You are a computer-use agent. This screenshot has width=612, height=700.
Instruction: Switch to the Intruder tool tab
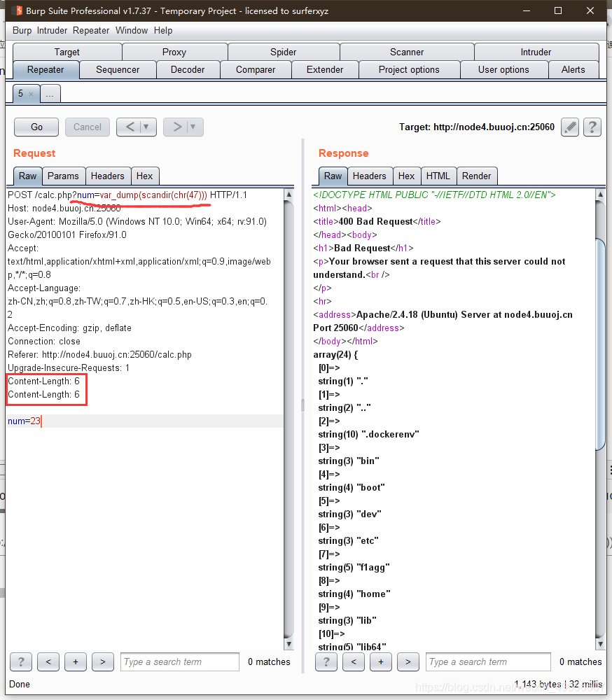[536, 52]
